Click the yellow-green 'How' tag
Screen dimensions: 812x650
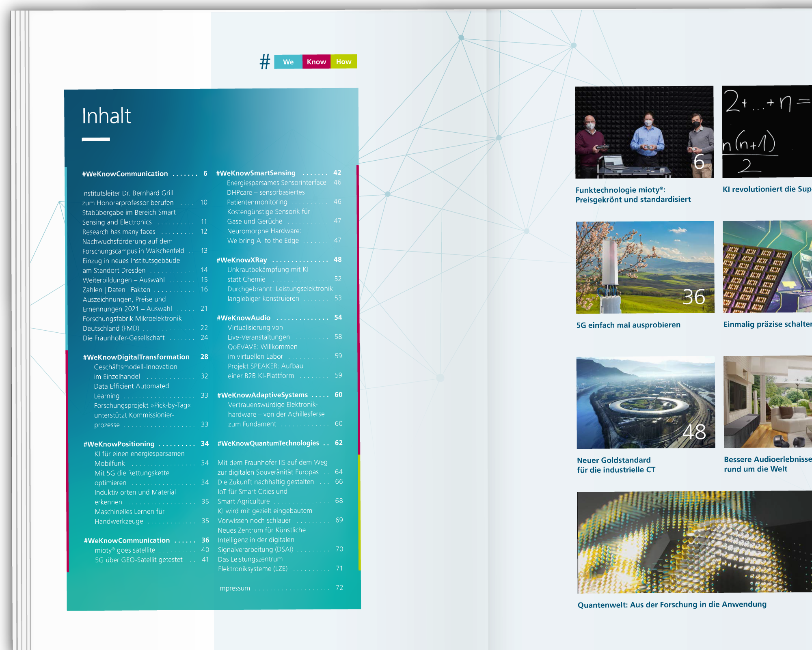[343, 62]
